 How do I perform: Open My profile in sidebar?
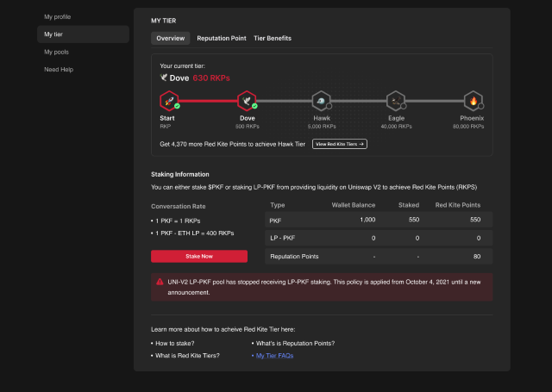coord(58,17)
